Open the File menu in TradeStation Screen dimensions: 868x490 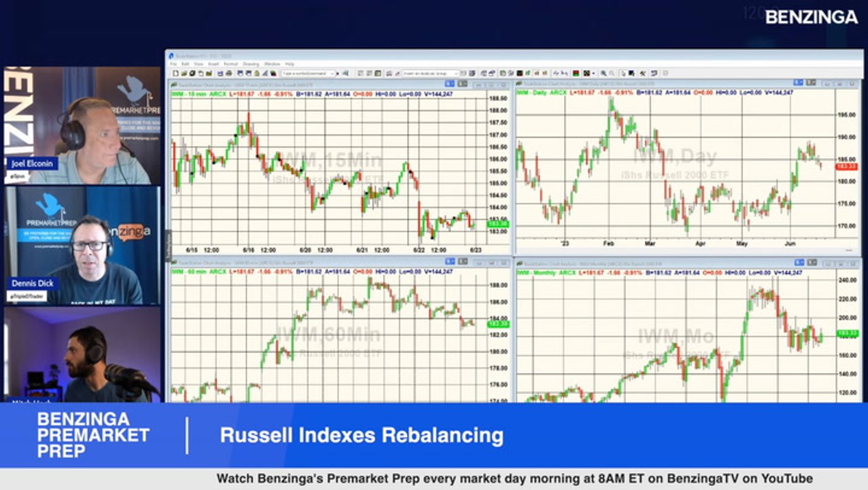pos(173,63)
